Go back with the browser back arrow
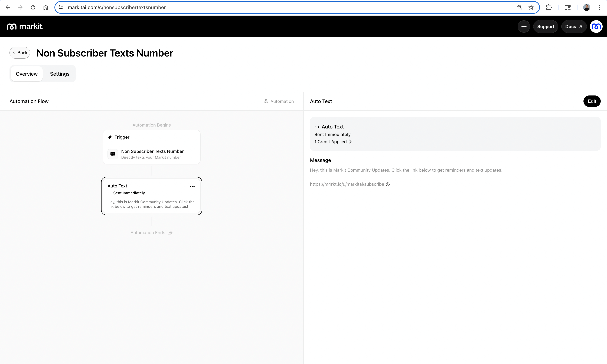The height and width of the screenshot is (364, 607). (x=8, y=7)
